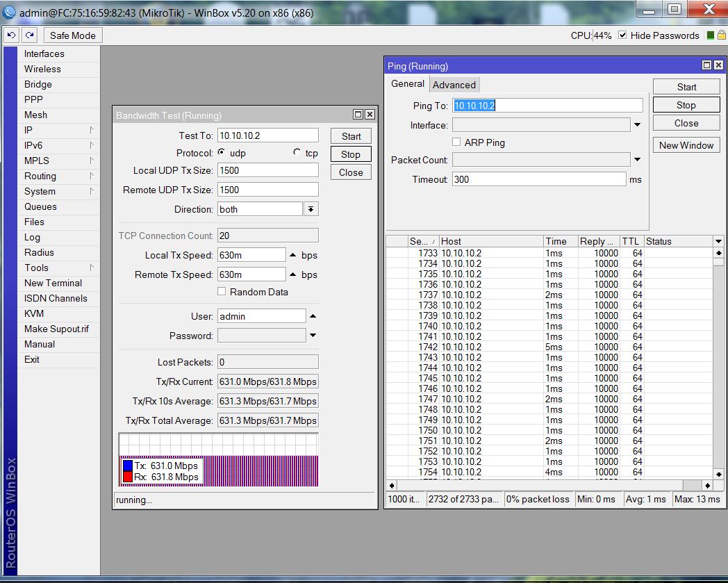
Task: Expand the Password field arrow
Action: [x=313, y=336]
